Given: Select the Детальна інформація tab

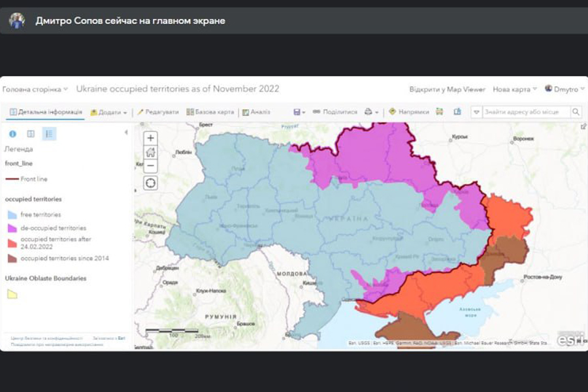Looking at the screenshot, I should pos(46,112).
